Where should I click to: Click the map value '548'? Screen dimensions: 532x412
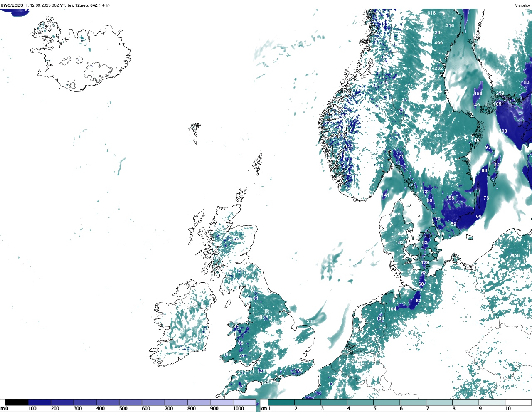[x=439, y=113]
